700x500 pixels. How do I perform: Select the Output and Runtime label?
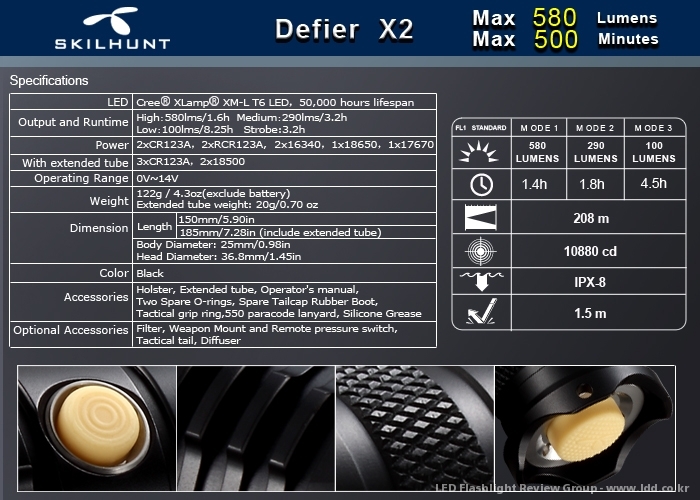point(73,122)
